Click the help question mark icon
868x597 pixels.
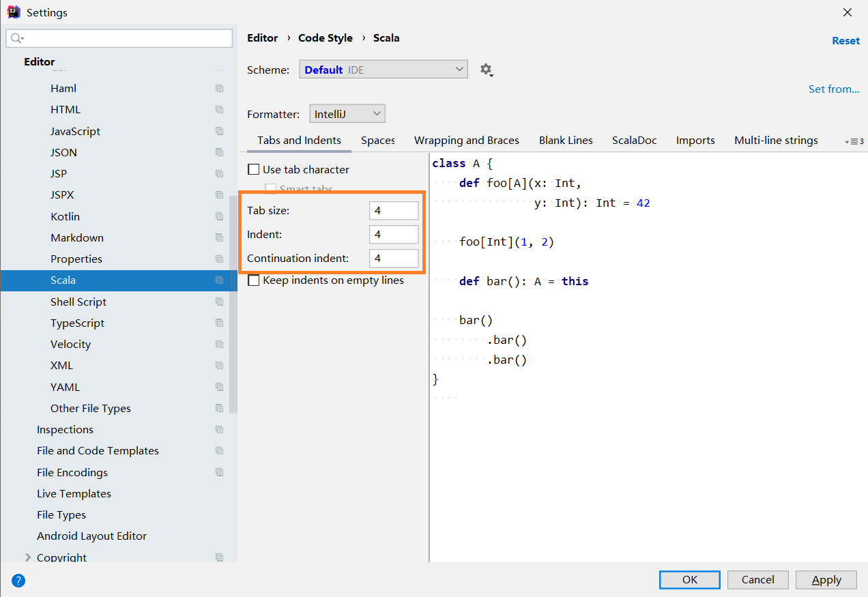click(18, 581)
